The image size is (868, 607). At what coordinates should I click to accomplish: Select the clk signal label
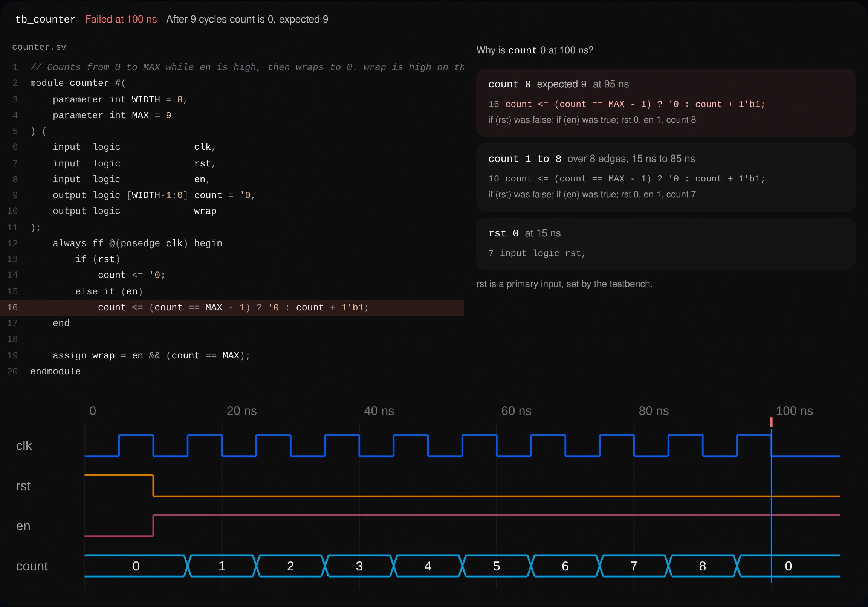point(24,446)
